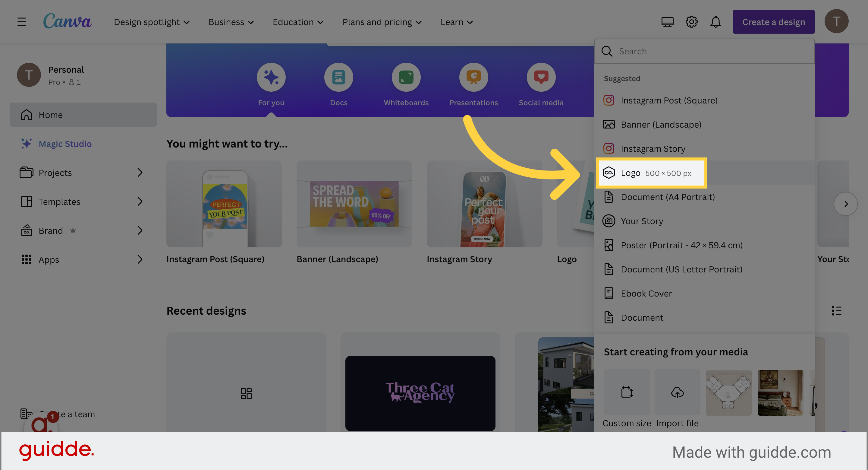Click the Apps icon in the sidebar
The image size is (868, 470).
(26, 260)
